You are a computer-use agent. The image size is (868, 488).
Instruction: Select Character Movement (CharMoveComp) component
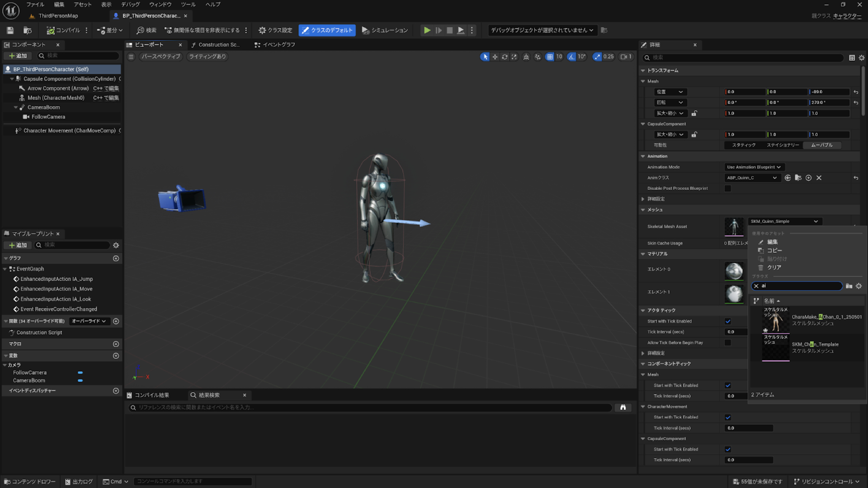(x=70, y=131)
